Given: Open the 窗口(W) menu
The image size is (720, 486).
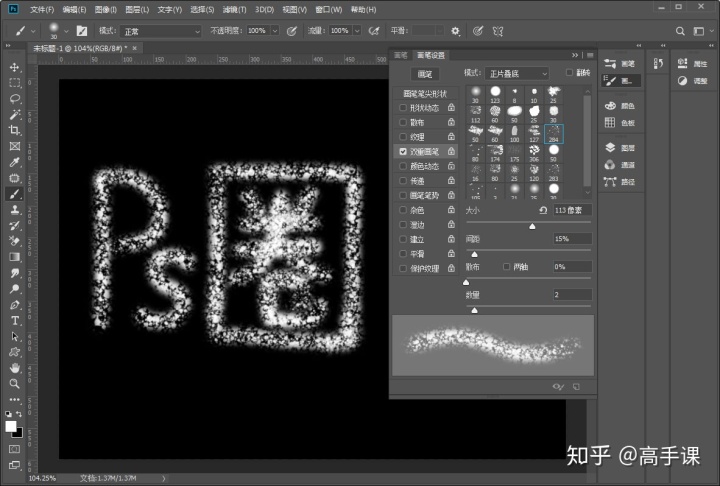Looking at the screenshot, I should 329,9.
